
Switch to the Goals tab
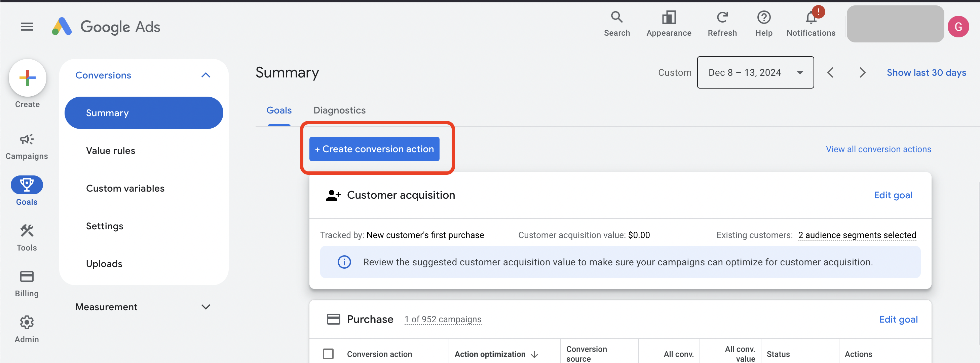[279, 110]
